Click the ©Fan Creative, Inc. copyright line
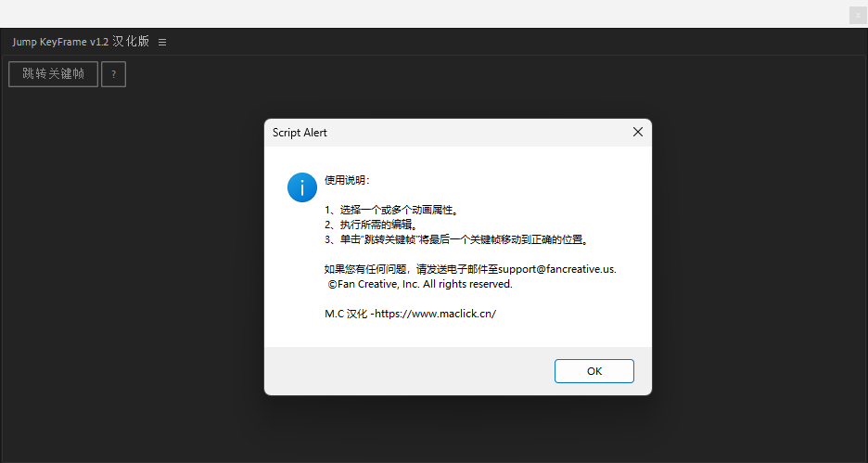 (x=420, y=284)
